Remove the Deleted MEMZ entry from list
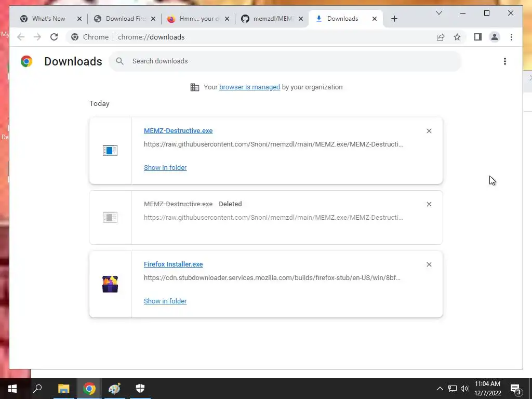Viewport: 532px width, 399px height. [429, 204]
